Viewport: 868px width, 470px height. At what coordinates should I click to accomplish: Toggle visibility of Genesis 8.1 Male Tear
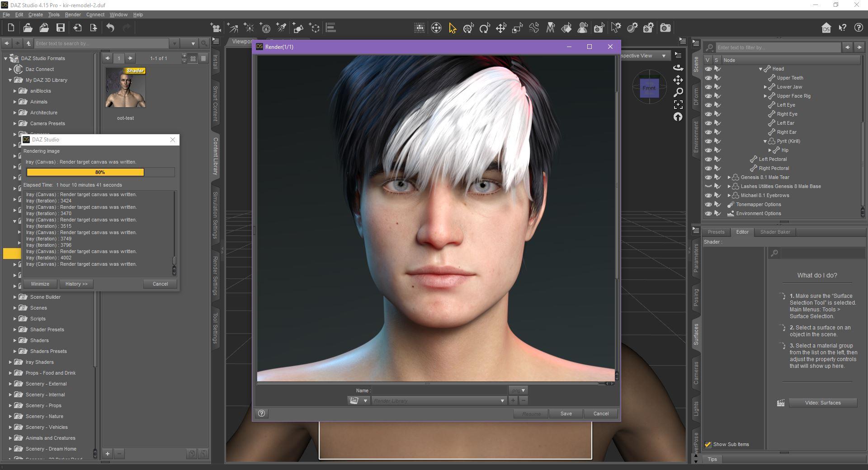click(708, 177)
